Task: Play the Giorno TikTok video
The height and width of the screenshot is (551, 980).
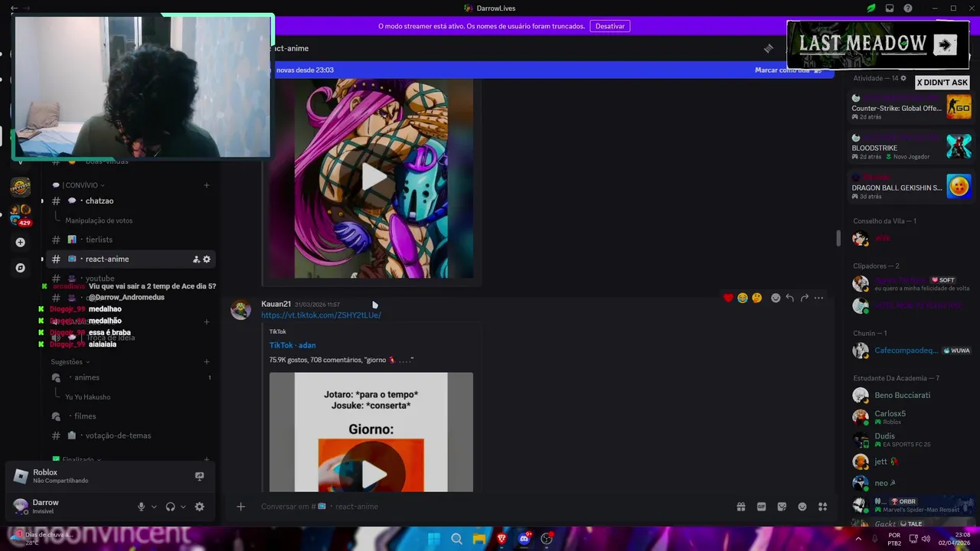Action: coord(374,474)
